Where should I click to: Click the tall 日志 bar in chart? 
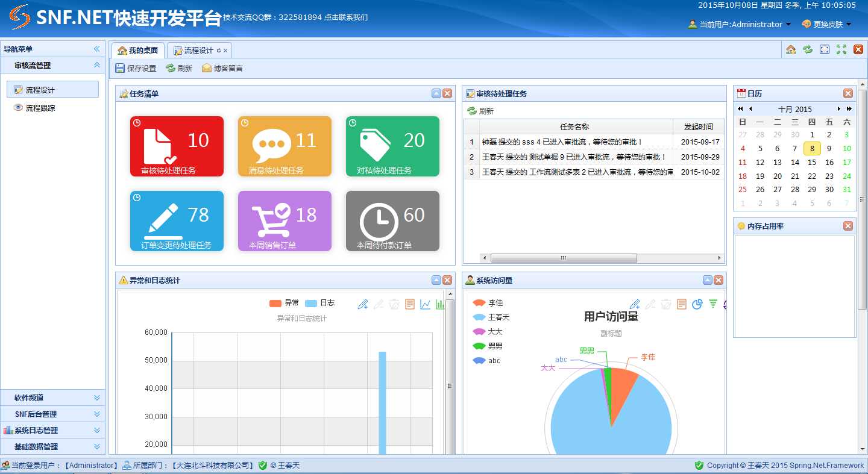point(382,402)
